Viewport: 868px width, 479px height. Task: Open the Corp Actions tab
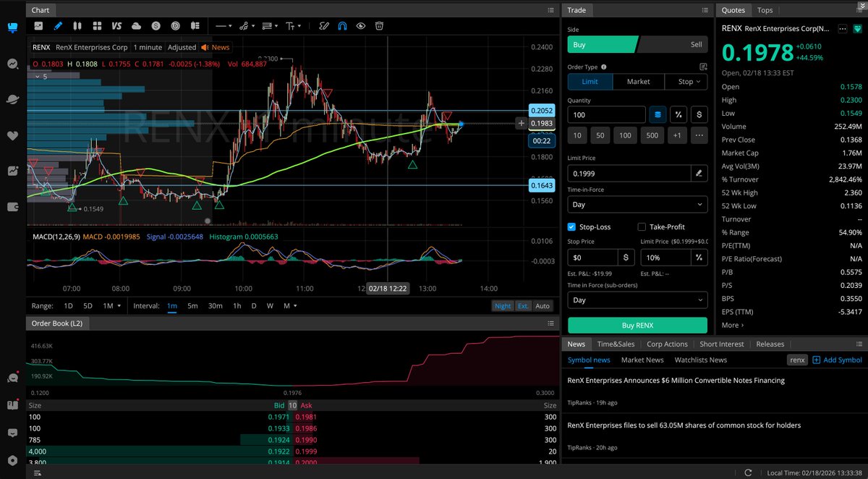(667, 344)
